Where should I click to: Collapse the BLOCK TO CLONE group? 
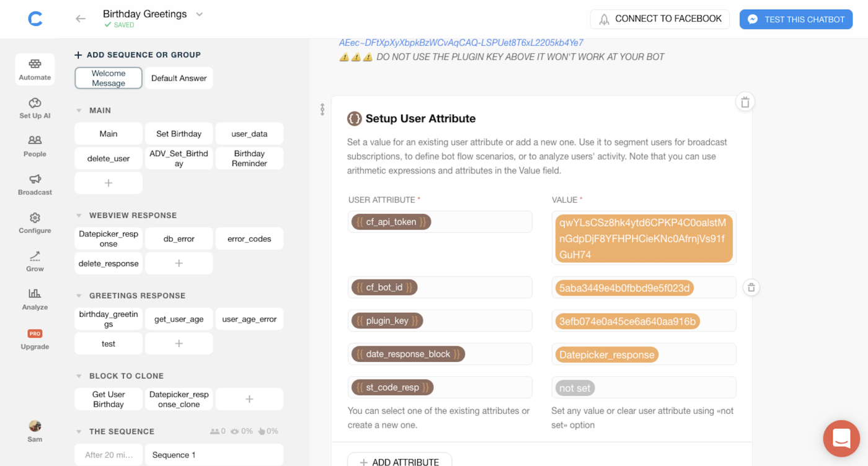79,376
